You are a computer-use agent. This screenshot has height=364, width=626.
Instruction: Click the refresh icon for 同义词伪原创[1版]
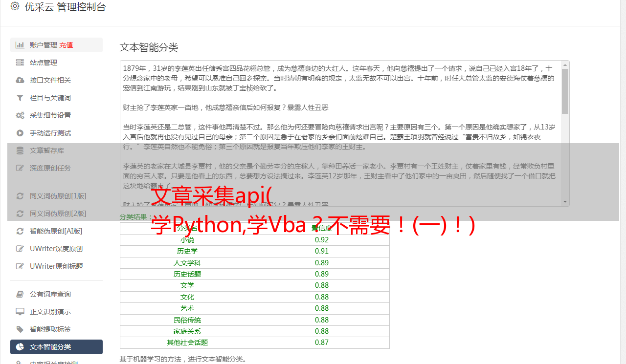20,196
